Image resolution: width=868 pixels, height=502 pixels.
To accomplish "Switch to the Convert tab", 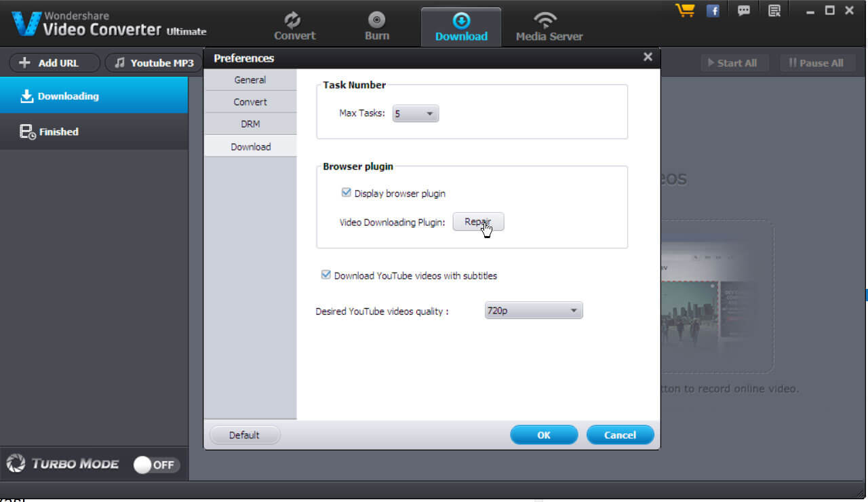I will click(x=294, y=26).
